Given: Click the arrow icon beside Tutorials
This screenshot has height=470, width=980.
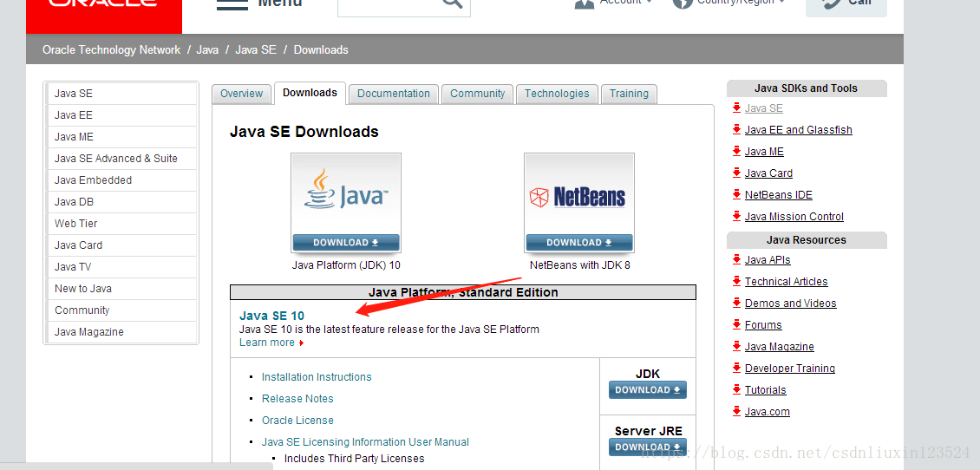Looking at the screenshot, I should click(736, 390).
